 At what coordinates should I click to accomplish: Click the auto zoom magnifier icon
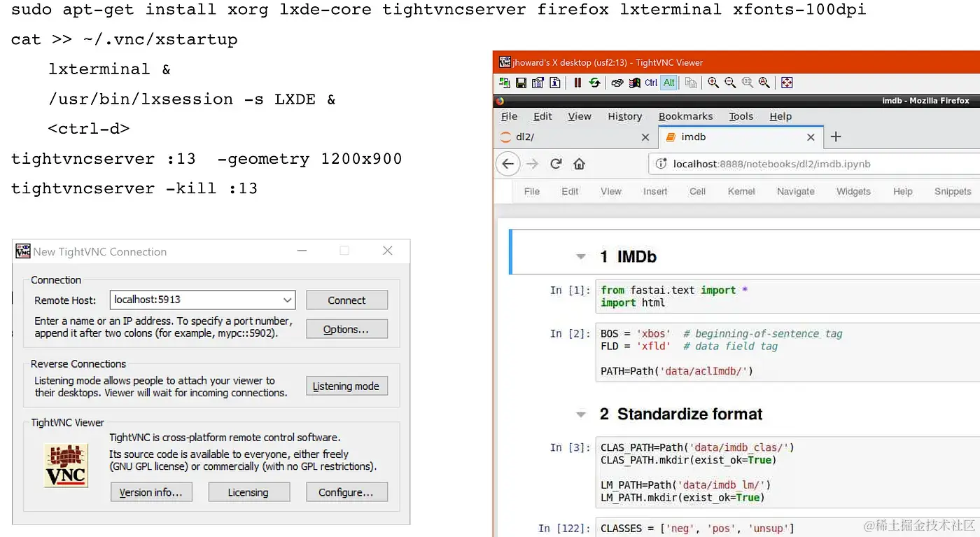click(764, 83)
